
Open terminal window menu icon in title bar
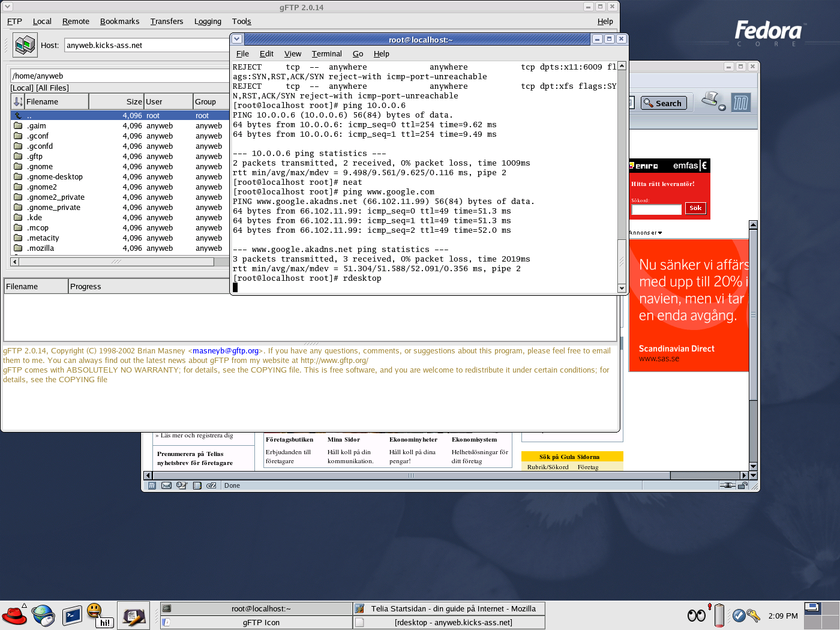pos(237,39)
